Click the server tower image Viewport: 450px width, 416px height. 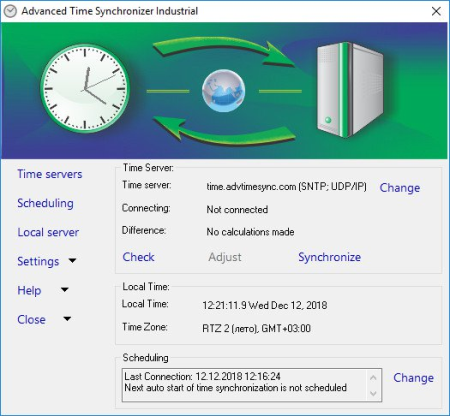[350, 90]
